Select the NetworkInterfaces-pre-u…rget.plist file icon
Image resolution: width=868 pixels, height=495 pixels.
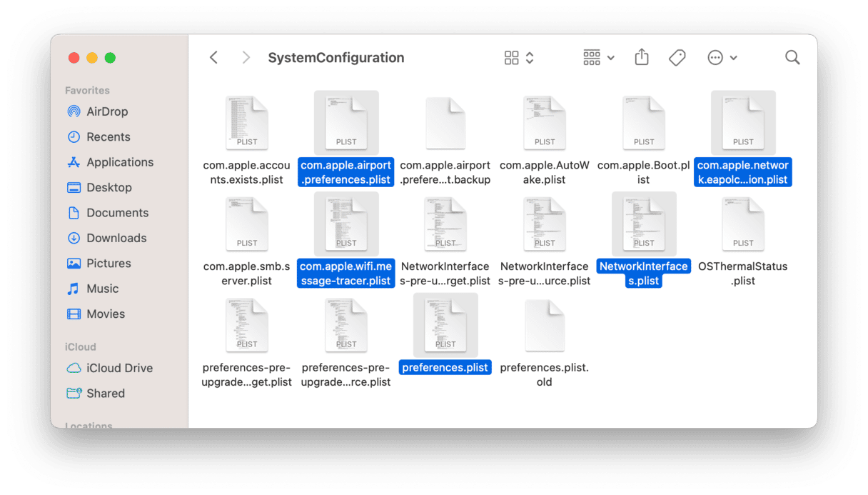(x=445, y=224)
